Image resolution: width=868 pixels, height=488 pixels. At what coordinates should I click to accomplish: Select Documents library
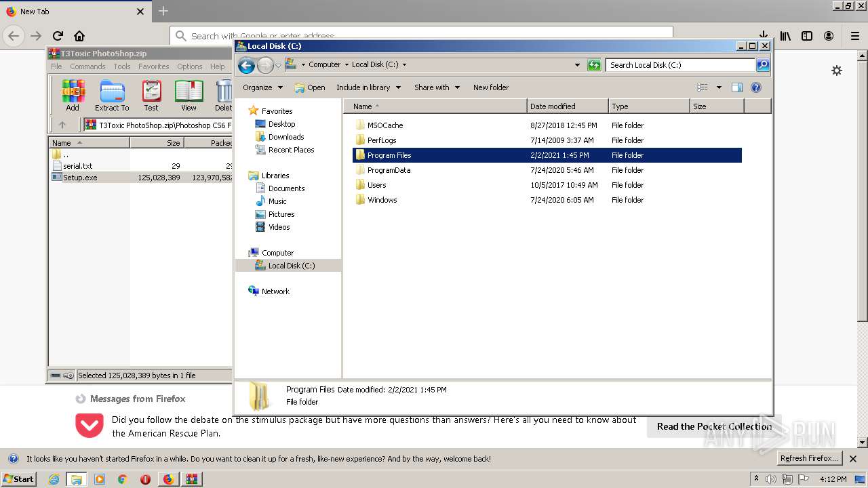click(286, 188)
